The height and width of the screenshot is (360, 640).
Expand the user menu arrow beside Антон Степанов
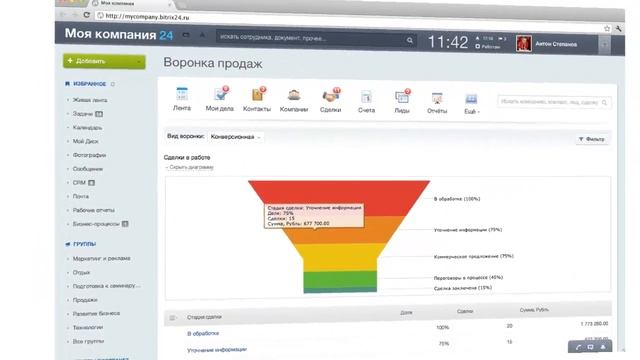[x=604, y=45]
